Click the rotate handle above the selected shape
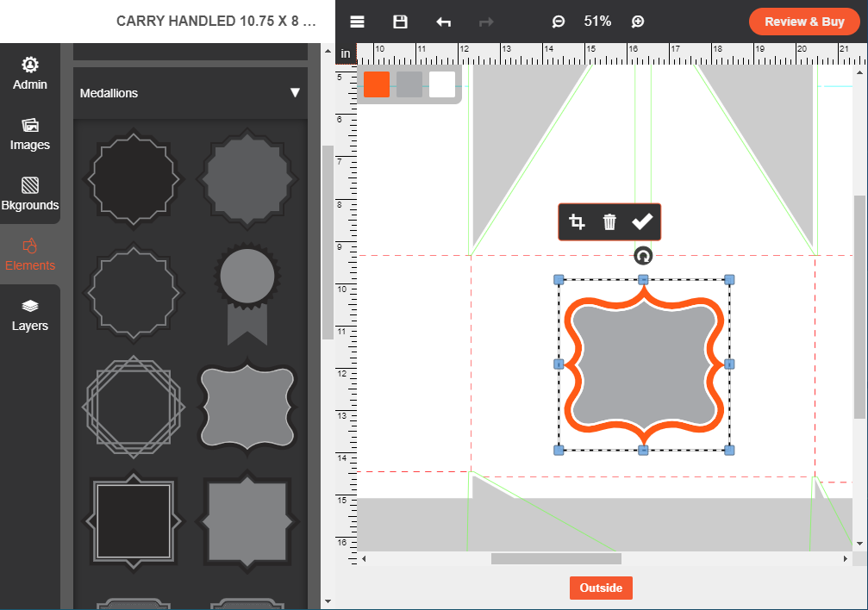 tap(643, 256)
